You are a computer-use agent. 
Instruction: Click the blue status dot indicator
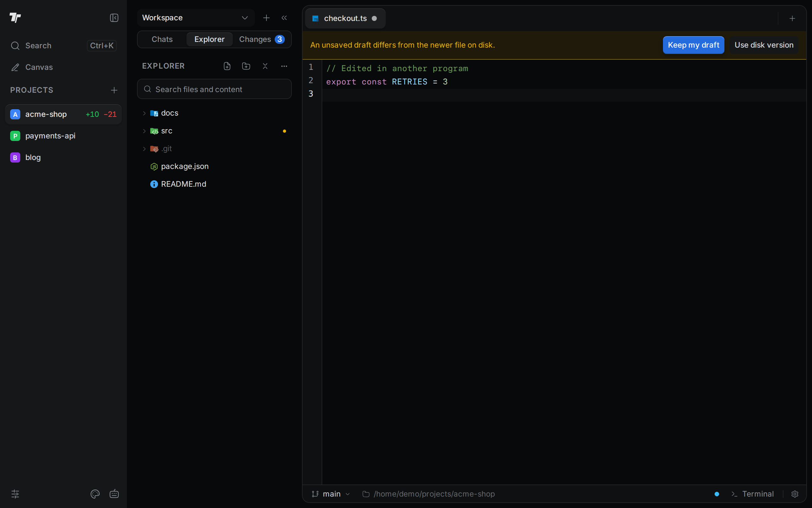pyautogui.click(x=717, y=494)
